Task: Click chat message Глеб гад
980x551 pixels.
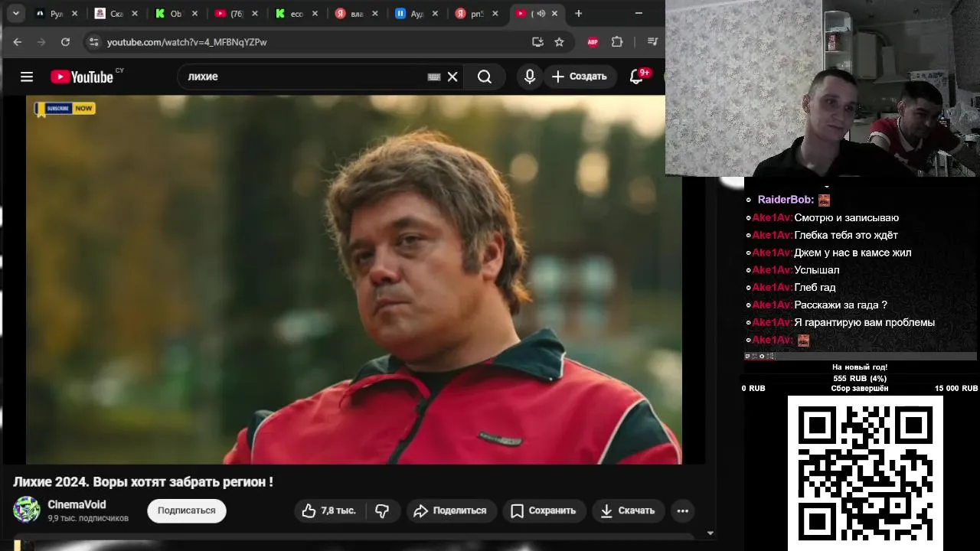Action: 815,288
